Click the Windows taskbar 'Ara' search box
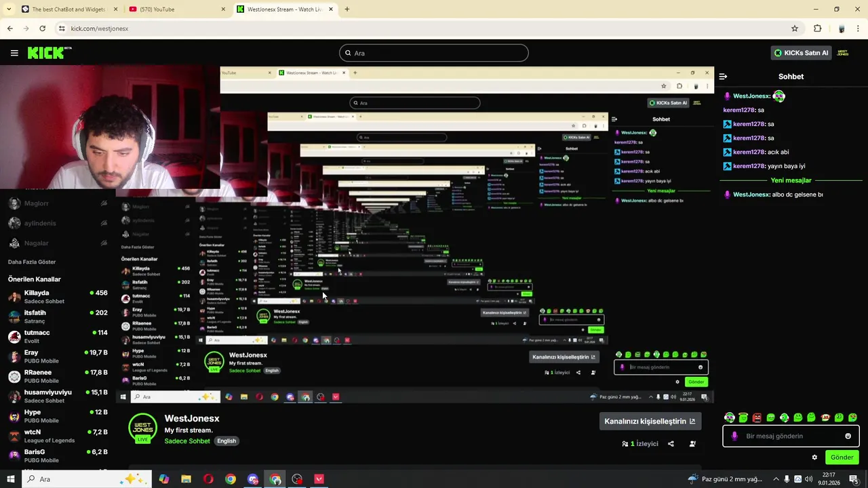 point(87,479)
